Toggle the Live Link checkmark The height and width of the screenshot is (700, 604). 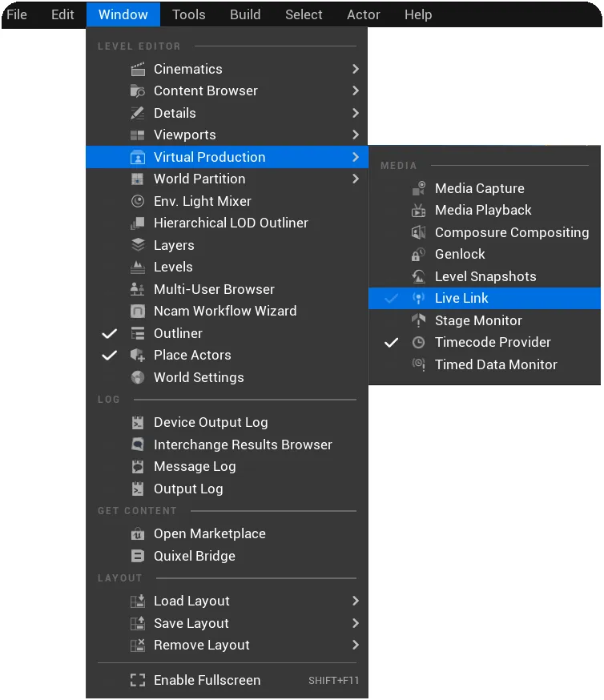click(x=392, y=299)
